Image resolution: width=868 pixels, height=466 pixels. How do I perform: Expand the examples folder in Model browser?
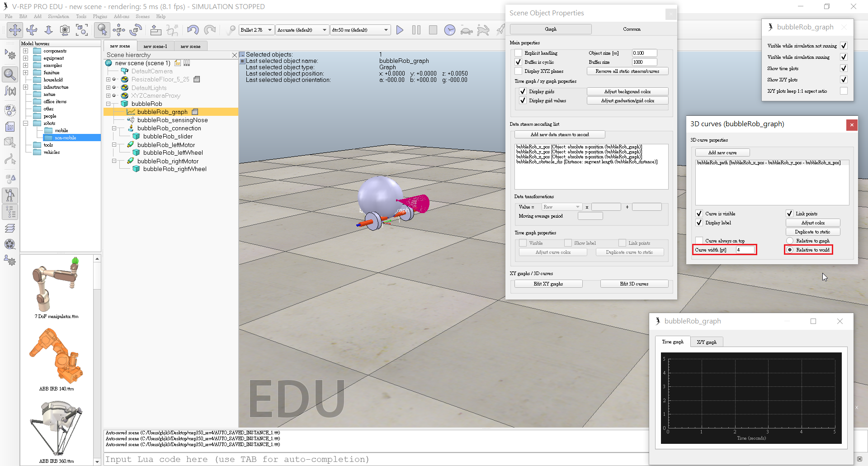pyautogui.click(x=25, y=65)
